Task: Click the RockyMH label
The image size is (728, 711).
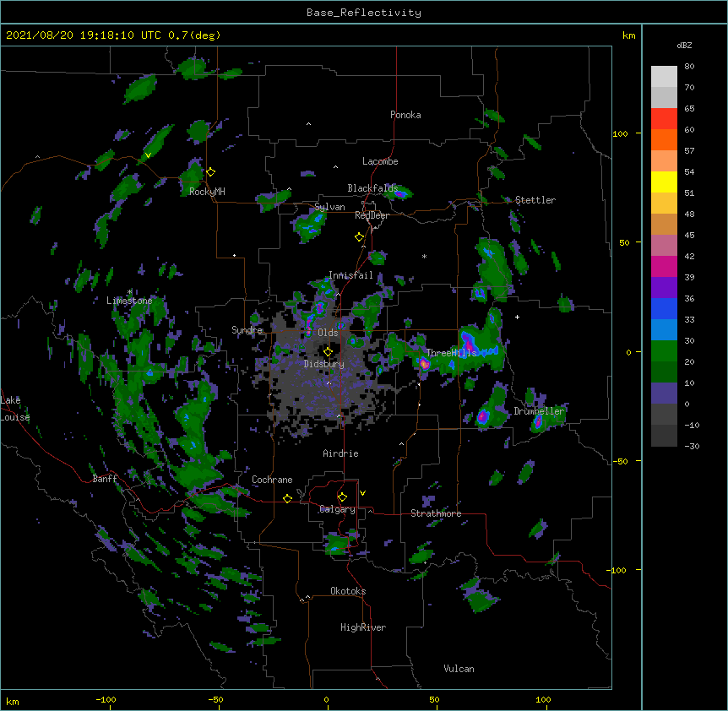Action: click(x=207, y=192)
